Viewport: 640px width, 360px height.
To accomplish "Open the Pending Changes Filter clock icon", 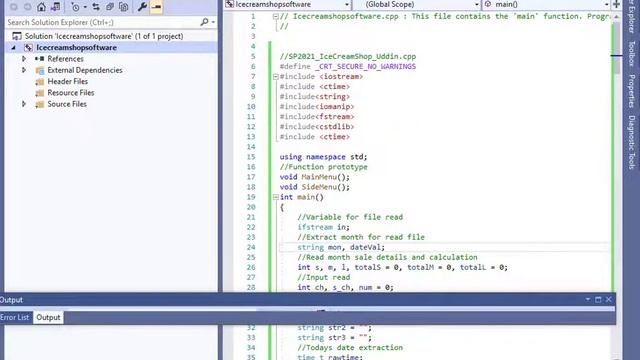I will click(76, 7).
